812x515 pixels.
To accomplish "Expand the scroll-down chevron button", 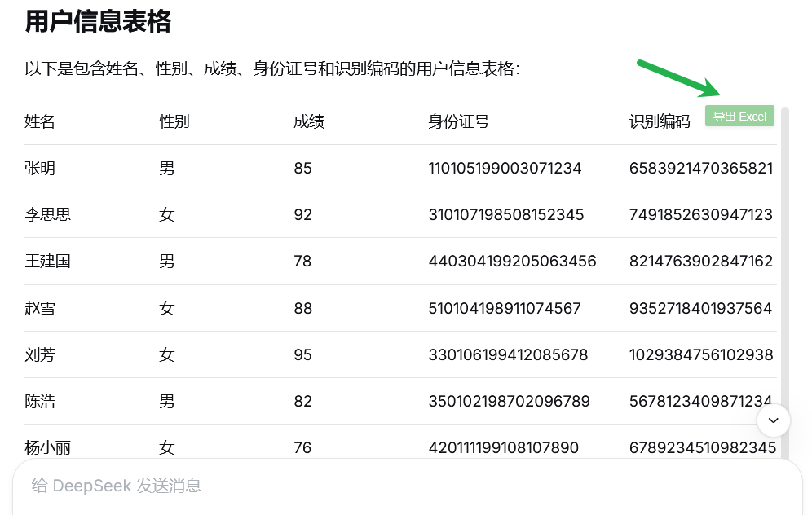I will (x=772, y=420).
